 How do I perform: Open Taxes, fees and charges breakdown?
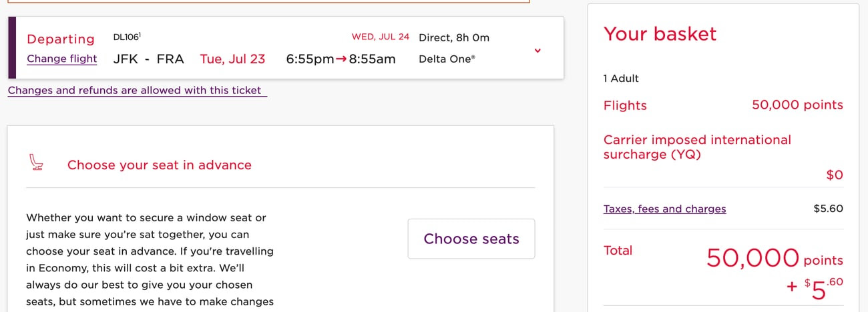click(664, 209)
